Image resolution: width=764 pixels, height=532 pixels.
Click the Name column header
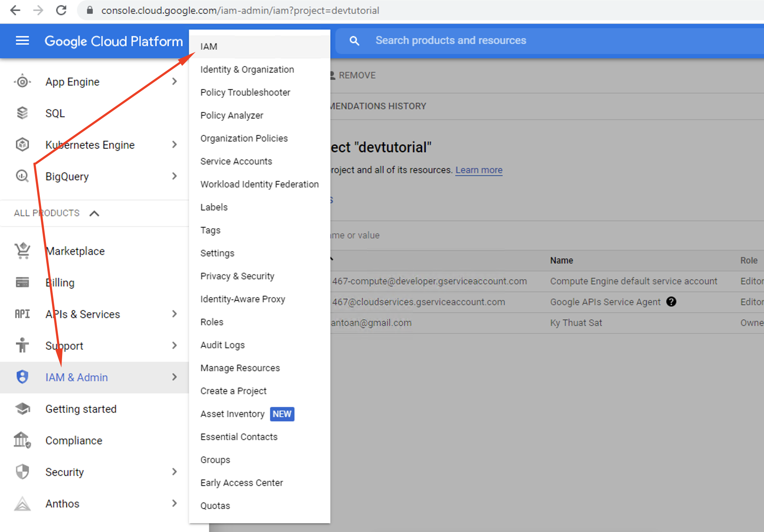(x=562, y=260)
